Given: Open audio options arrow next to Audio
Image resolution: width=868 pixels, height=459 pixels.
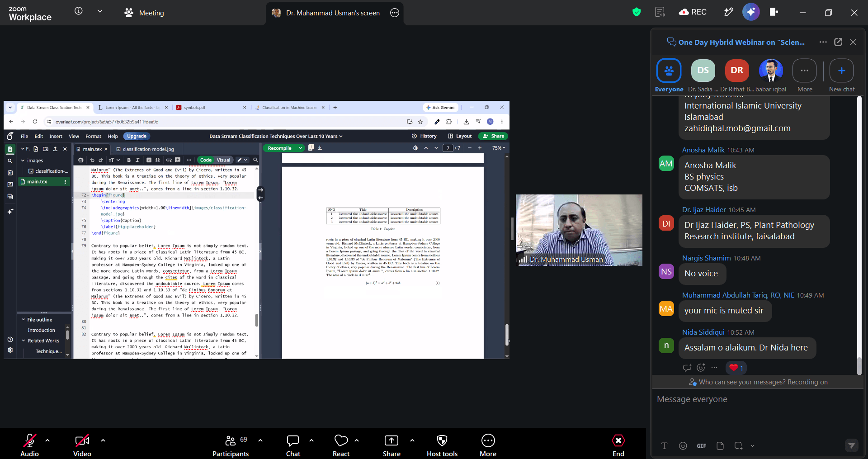Looking at the screenshot, I should pyautogui.click(x=47, y=440).
